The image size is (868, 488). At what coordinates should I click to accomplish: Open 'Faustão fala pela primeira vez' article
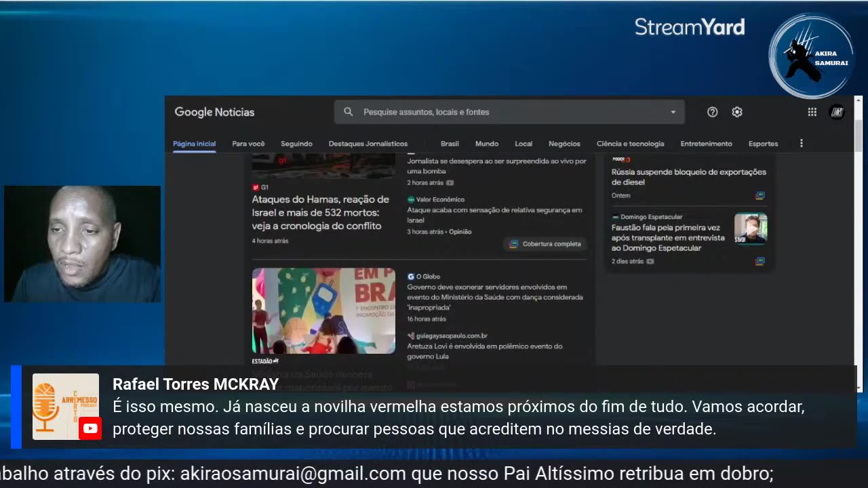pyautogui.click(x=668, y=238)
